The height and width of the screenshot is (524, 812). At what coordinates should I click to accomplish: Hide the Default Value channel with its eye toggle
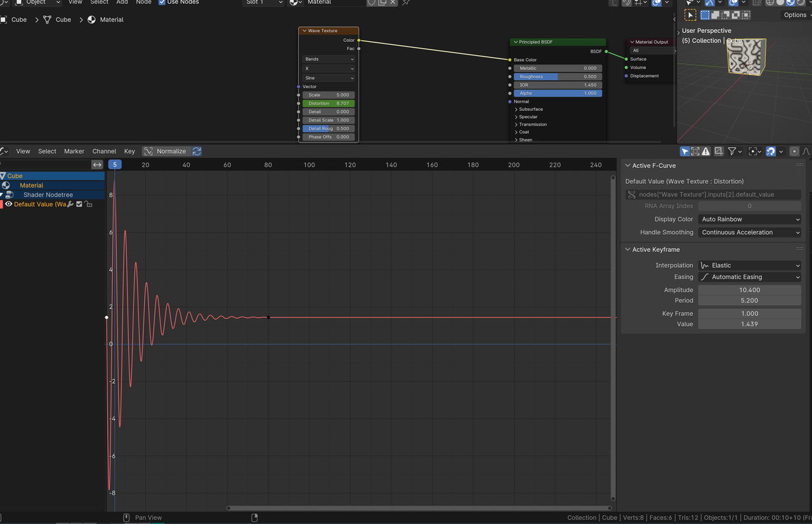(x=9, y=204)
